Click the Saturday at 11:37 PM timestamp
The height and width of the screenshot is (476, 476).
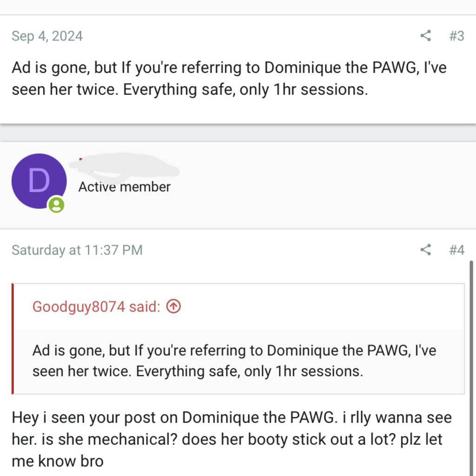(77, 250)
